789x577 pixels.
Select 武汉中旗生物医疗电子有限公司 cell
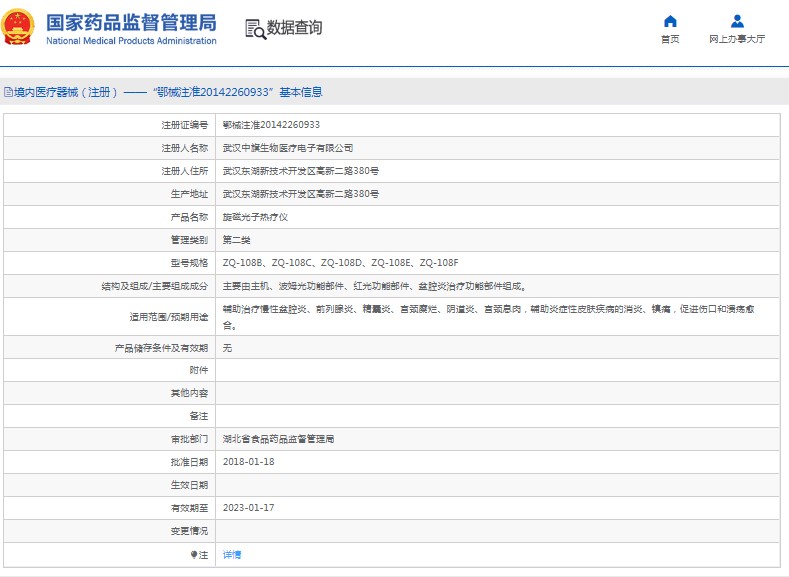coord(288,148)
